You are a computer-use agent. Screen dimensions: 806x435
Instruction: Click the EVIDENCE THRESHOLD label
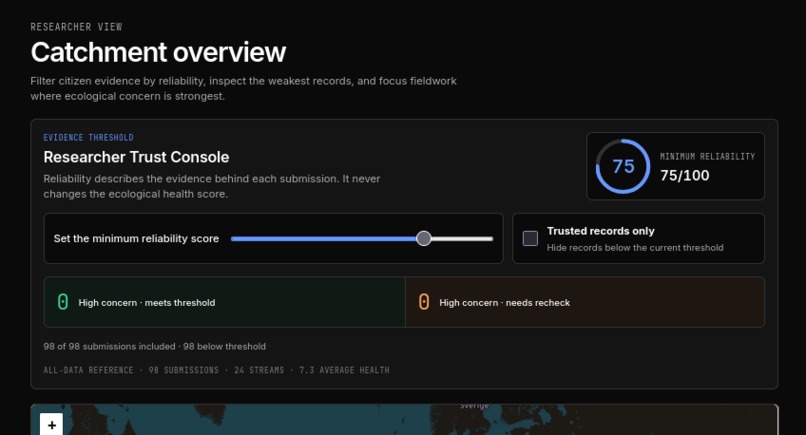88,137
